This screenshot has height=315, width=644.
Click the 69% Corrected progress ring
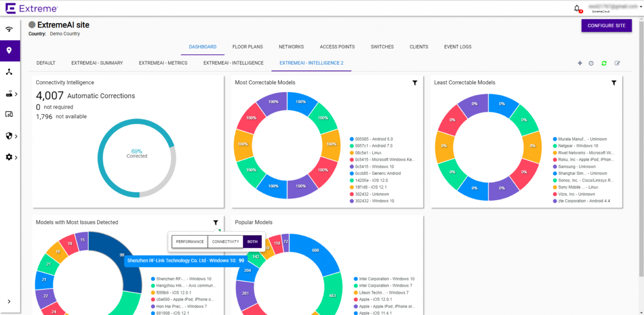137,158
